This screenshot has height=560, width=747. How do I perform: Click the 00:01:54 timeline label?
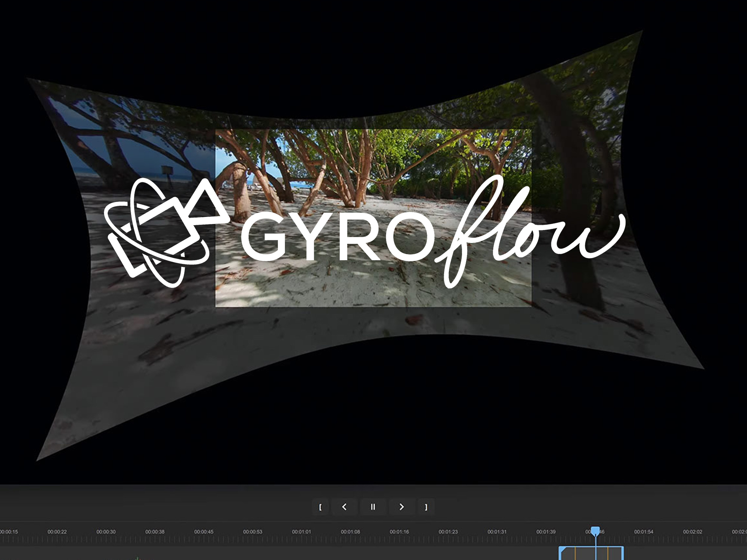[x=644, y=532]
